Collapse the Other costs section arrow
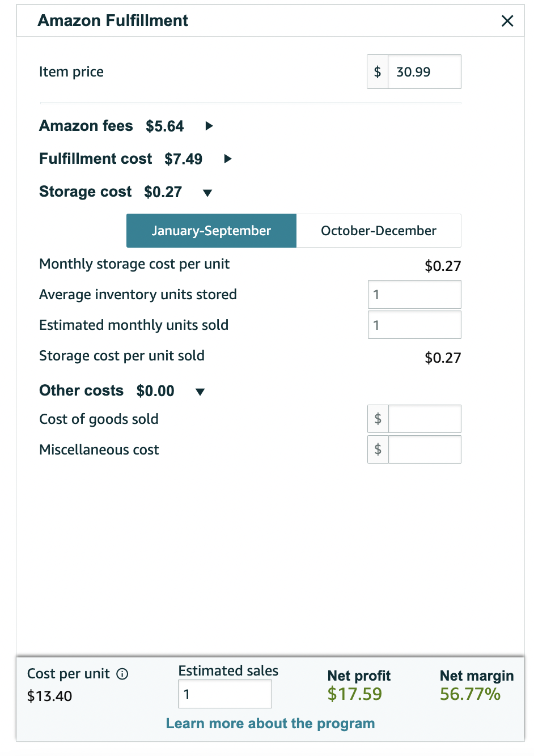534x756 pixels. click(200, 392)
